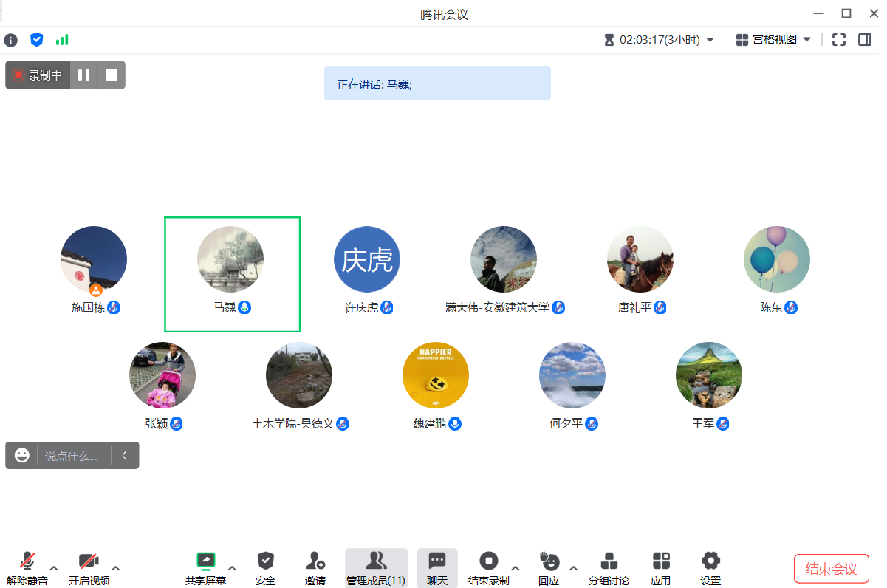Open 设置 settings gear
The height and width of the screenshot is (588, 887).
[x=710, y=568]
